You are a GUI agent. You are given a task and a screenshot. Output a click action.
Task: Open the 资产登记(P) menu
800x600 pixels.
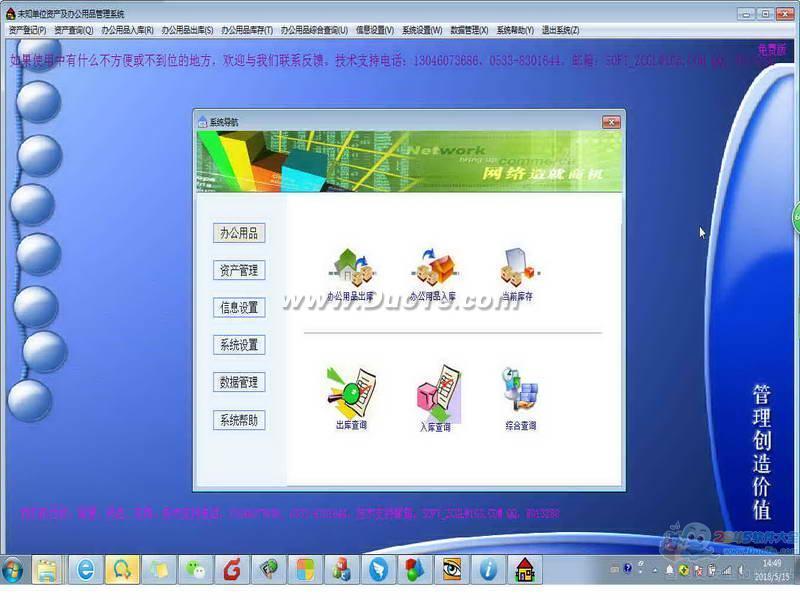[28, 30]
